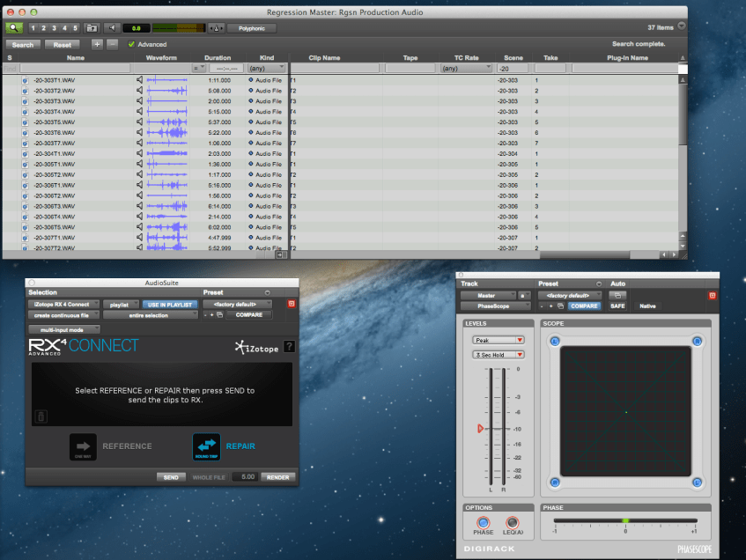
Task: Click speaker preview icon for -20-303T1.WAV
Action: tap(139, 80)
